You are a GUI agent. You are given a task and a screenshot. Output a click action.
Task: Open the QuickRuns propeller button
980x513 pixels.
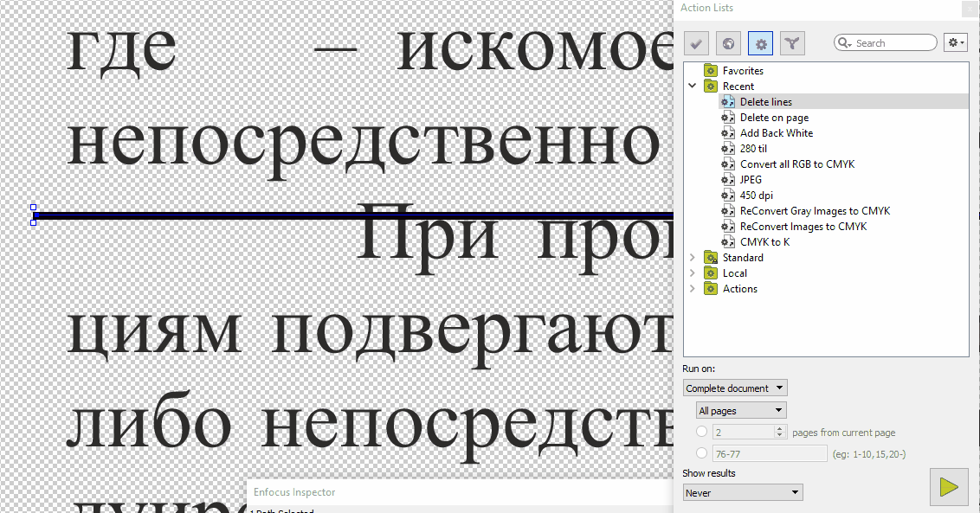coord(792,43)
